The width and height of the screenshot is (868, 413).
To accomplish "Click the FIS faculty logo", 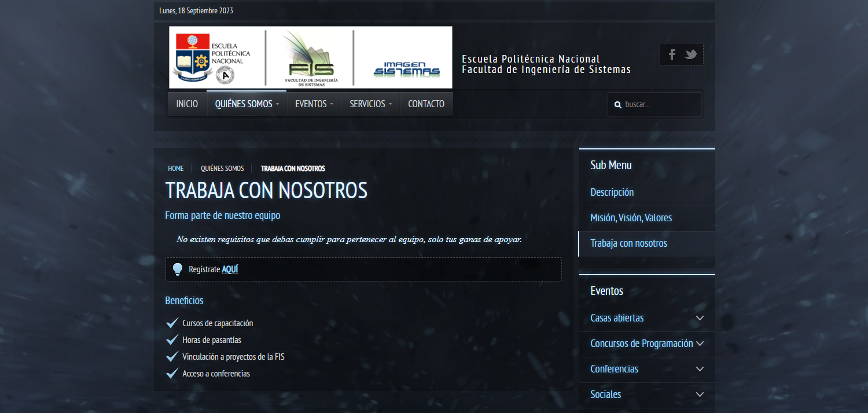I will pyautogui.click(x=310, y=58).
